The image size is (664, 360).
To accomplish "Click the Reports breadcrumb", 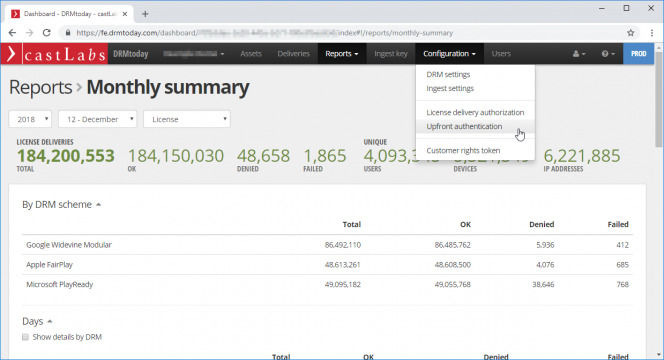I will [41, 87].
